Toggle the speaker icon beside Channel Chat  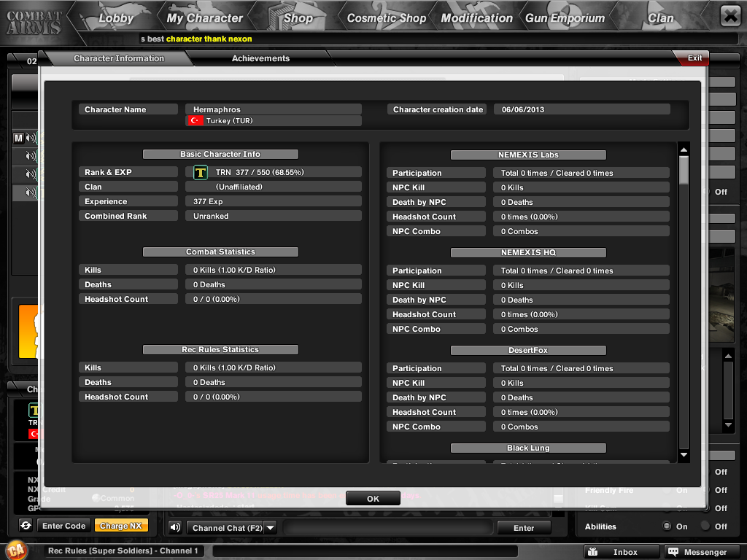coord(175,527)
